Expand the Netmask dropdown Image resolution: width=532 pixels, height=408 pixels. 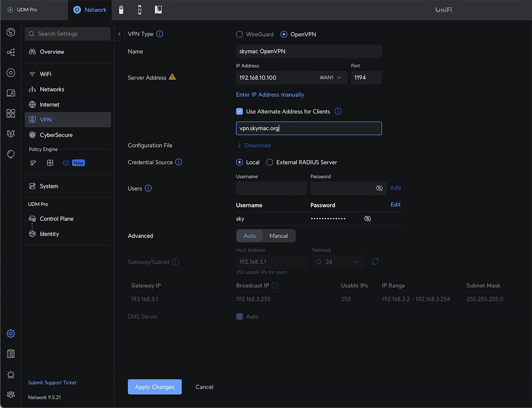pos(356,262)
